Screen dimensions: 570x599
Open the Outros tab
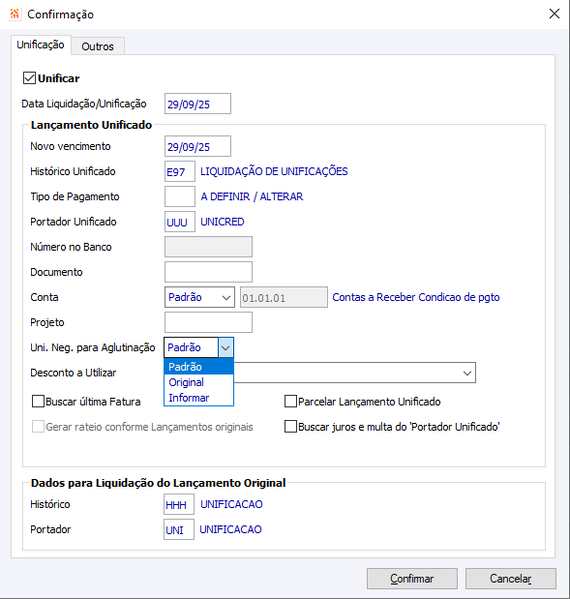coord(97,46)
